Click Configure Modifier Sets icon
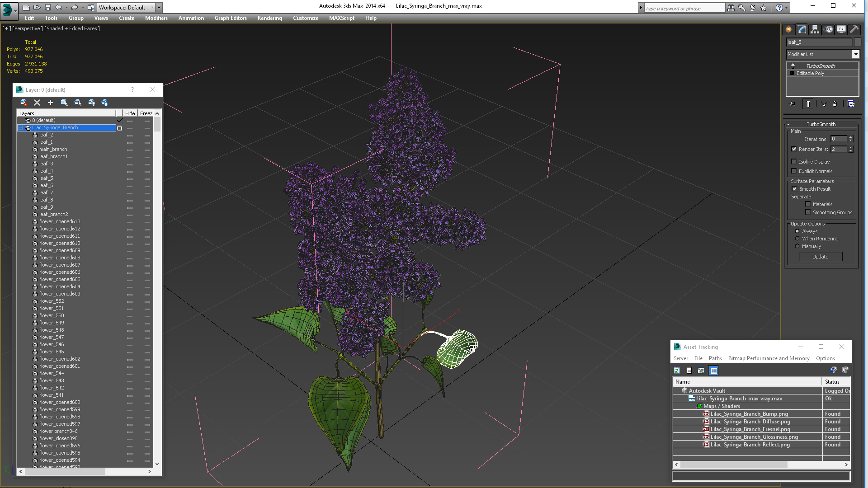This screenshot has width=868, height=488. (x=851, y=104)
